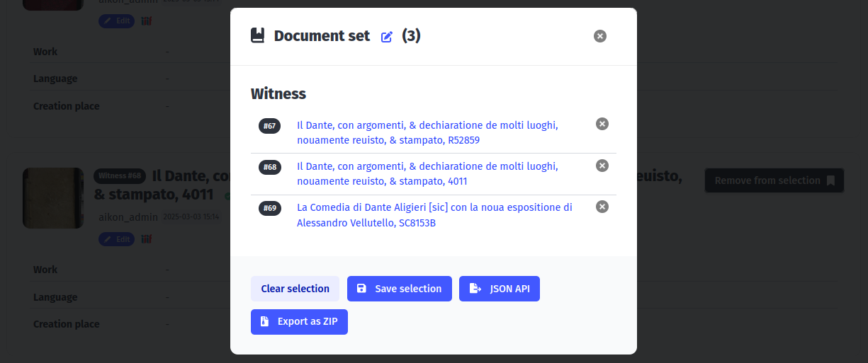Click the IIIF icon beside Witness #68 Edit
The height and width of the screenshot is (363, 868).
[x=146, y=239]
